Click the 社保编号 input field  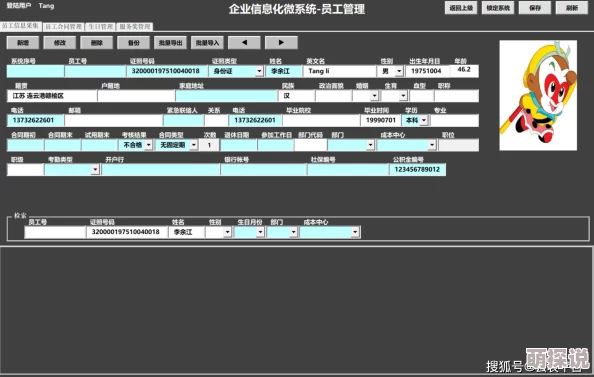(348, 170)
